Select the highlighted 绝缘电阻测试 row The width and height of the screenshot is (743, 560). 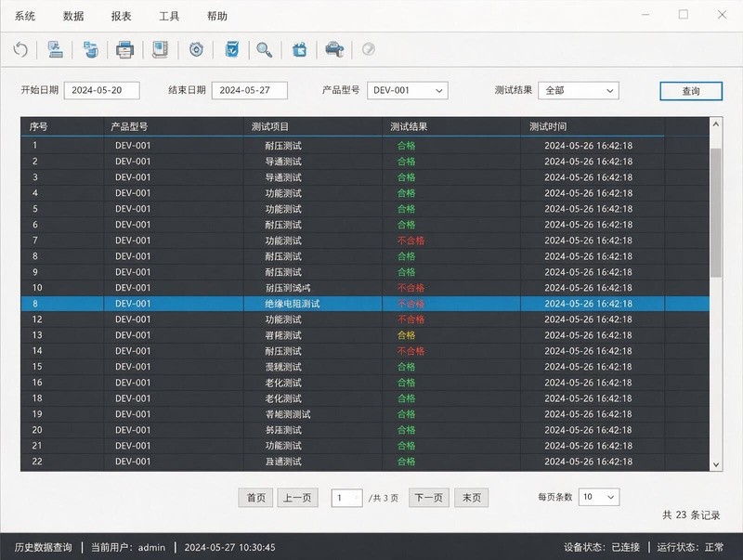click(x=365, y=304)
